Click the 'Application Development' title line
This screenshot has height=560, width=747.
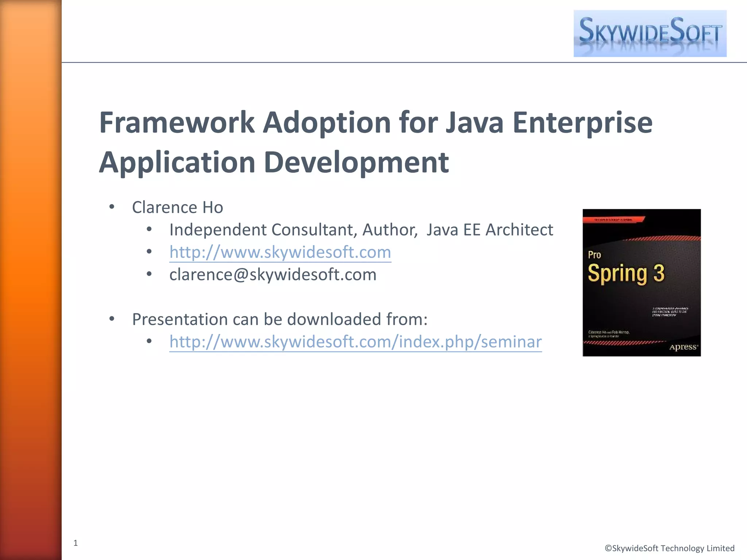274,162
